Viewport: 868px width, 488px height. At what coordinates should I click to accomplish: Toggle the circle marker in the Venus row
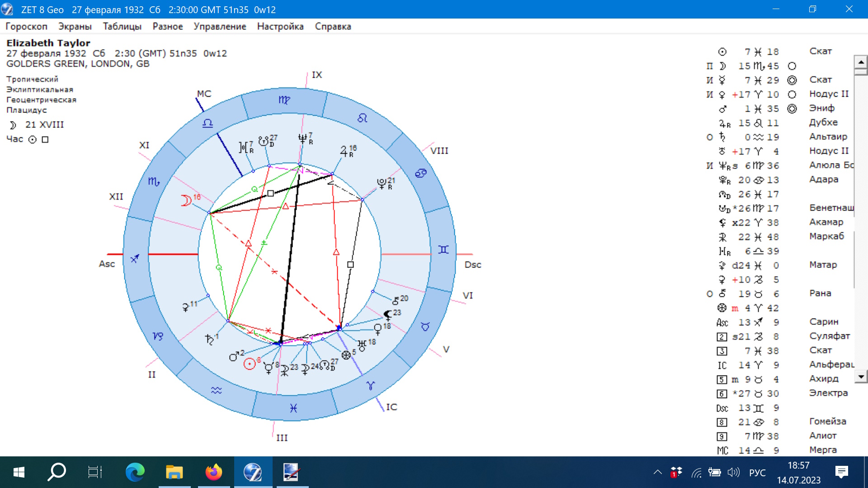pyautogui.click(x=792, y=94)
